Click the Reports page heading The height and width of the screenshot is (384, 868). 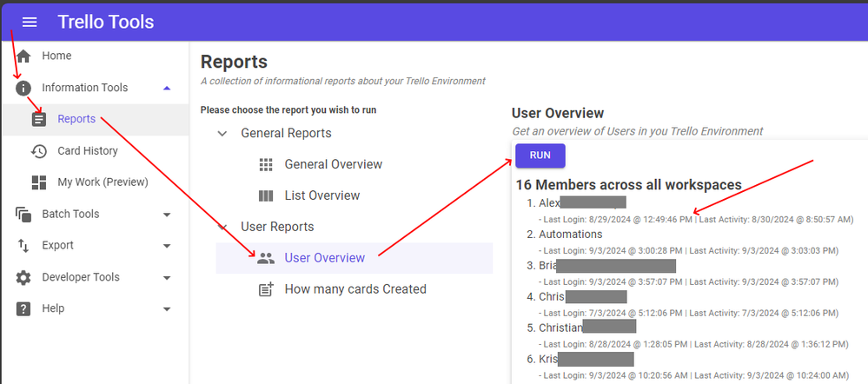pyautogui.click(x=234, y=62)
